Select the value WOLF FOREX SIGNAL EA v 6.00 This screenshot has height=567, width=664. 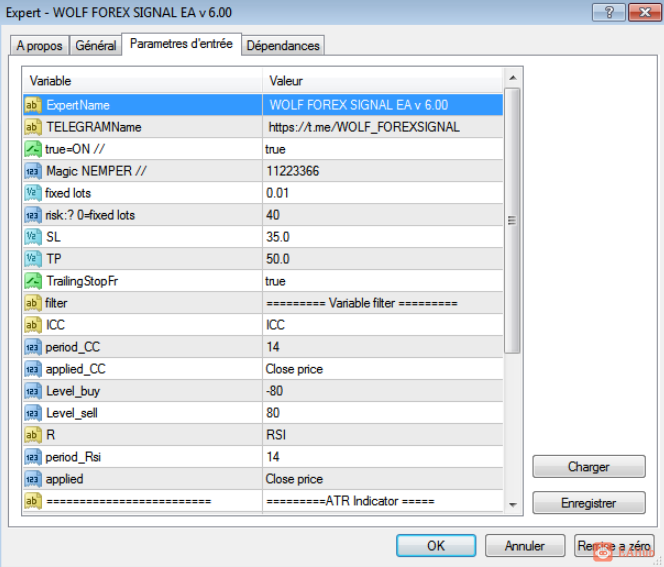[x=383, y=105]
